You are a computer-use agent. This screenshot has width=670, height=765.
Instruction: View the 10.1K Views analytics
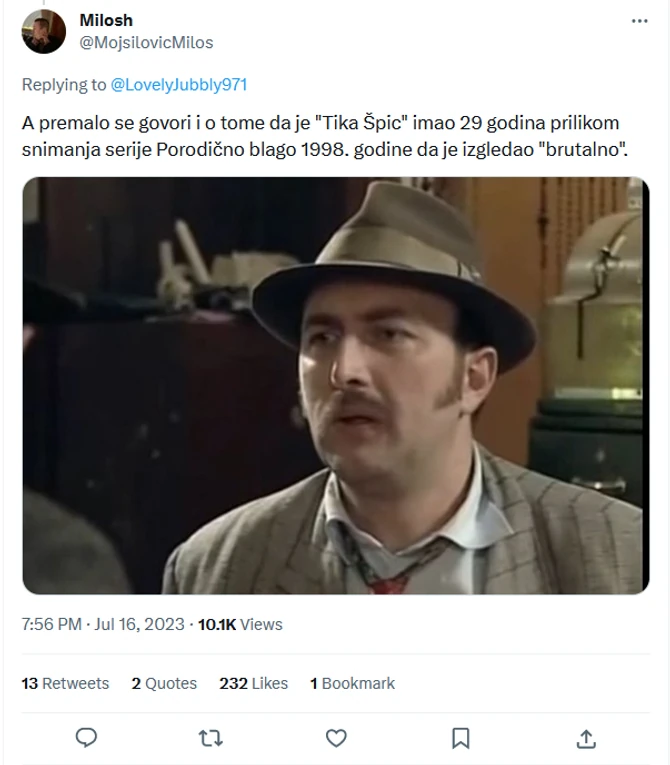[x=240, y=624]
